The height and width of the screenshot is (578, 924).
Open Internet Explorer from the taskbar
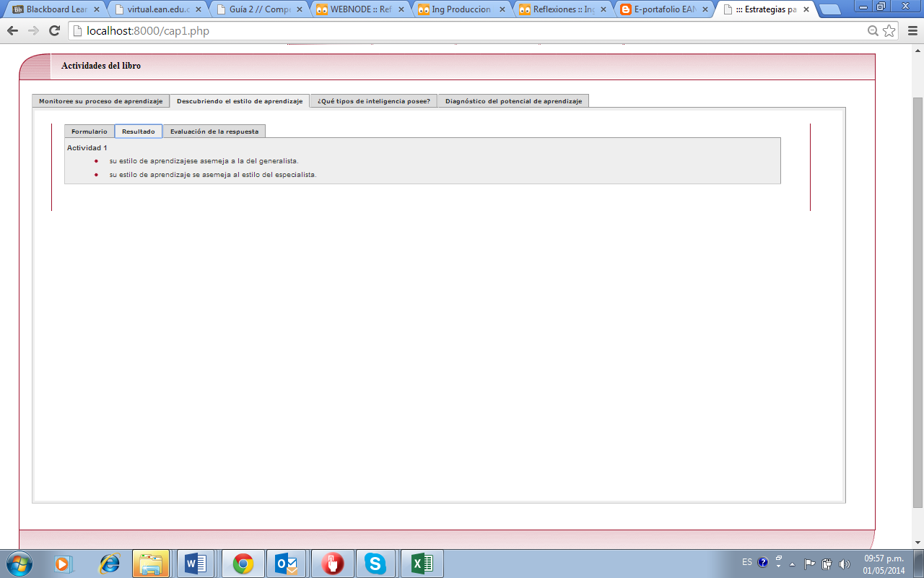pyautogui.click(x=110, y=564)
